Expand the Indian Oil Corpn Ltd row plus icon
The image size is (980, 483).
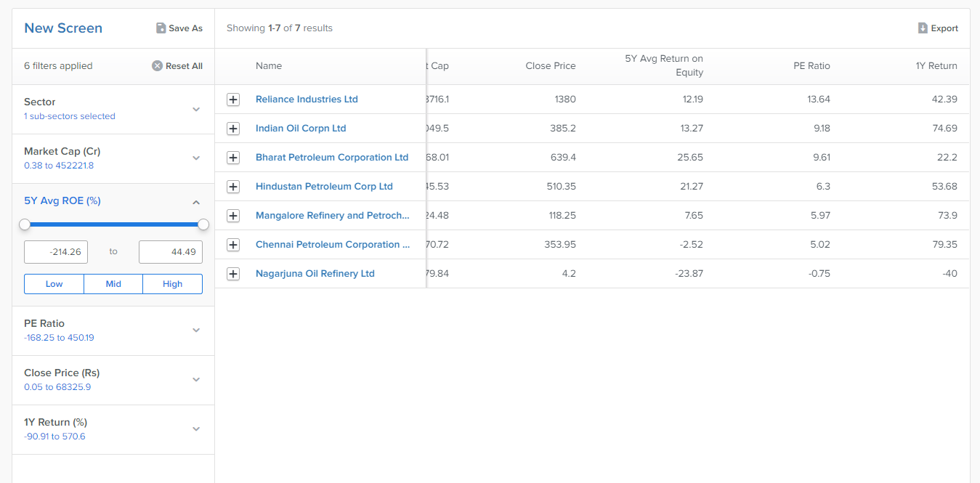(233, 129)
